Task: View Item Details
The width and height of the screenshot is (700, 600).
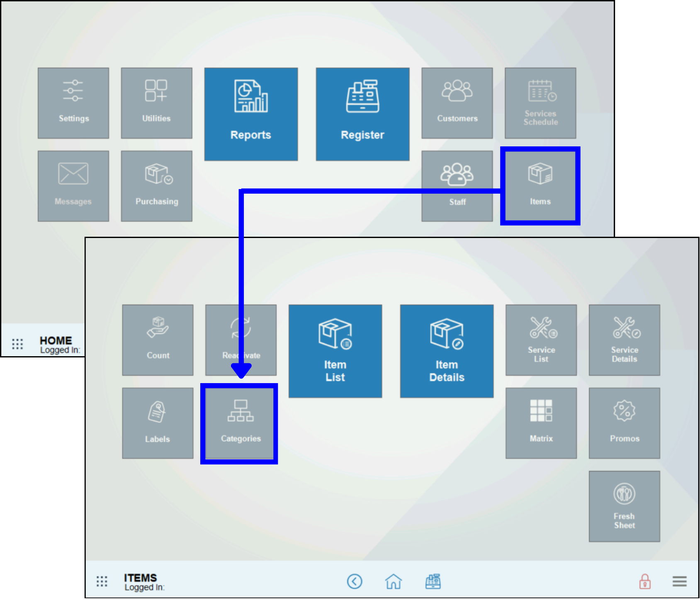Action: [x=446, y=351]
